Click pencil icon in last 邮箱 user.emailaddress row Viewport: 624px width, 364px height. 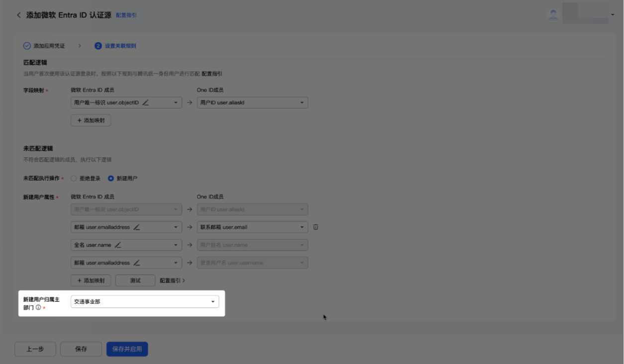(x=136, y=263)
